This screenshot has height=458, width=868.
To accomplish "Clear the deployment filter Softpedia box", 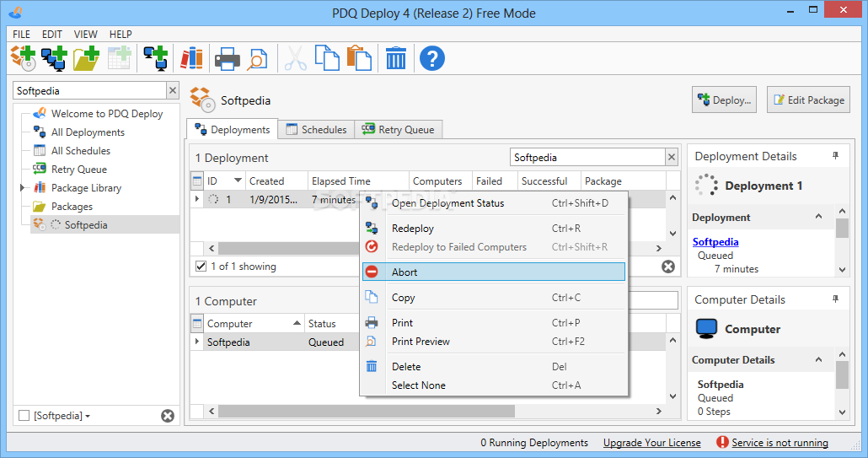I will pos(672,157).
